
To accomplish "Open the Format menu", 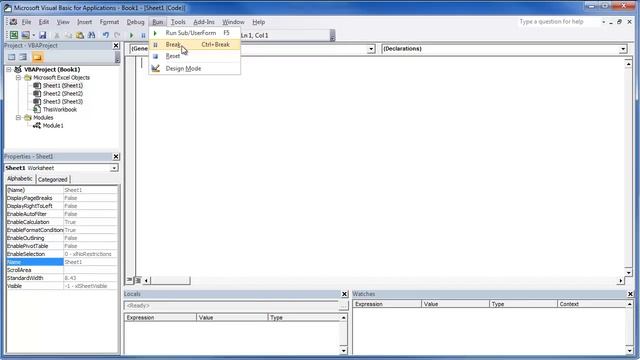I will click(109, 22).
